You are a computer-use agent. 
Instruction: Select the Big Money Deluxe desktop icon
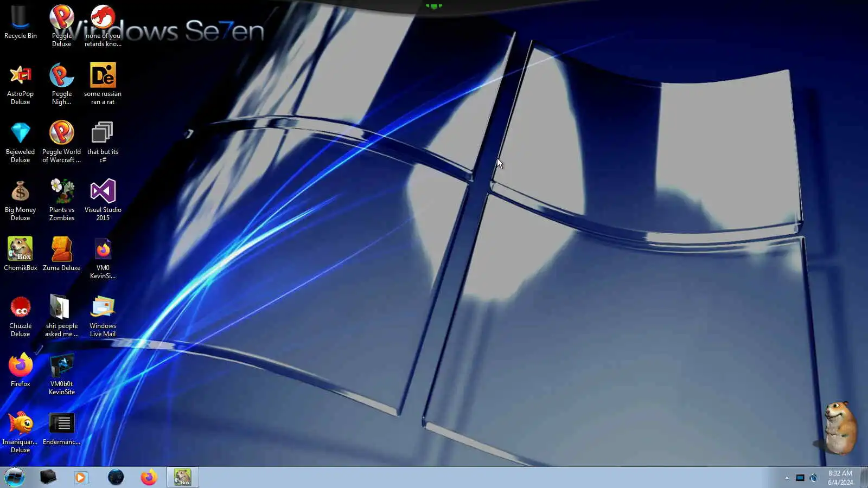[x=20, y=200]
